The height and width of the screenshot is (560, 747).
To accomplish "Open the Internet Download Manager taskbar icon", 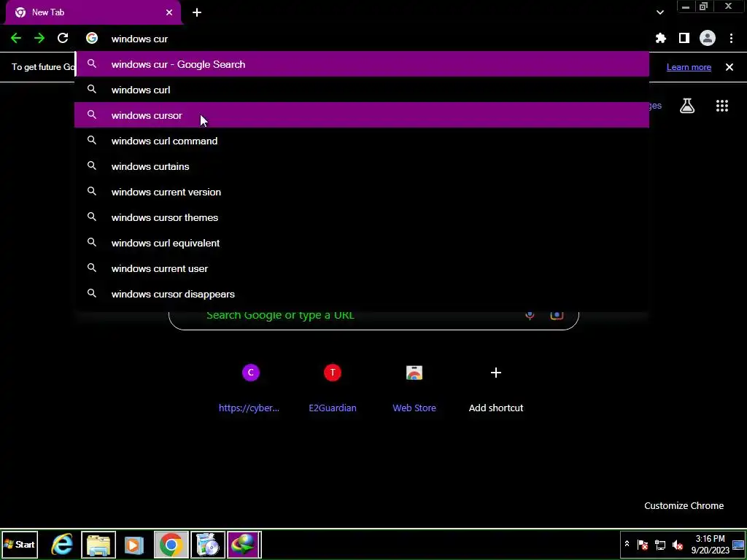I will coord(244,544).
